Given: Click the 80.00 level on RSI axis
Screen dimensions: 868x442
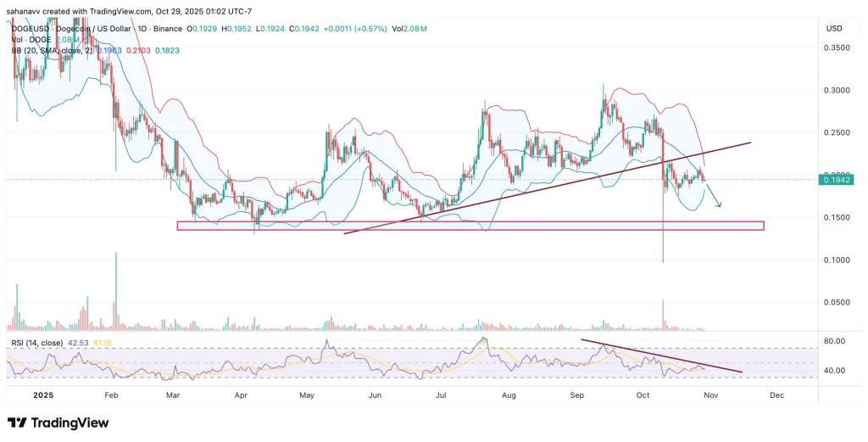Looking at the screenshot, I should (834, 341).
